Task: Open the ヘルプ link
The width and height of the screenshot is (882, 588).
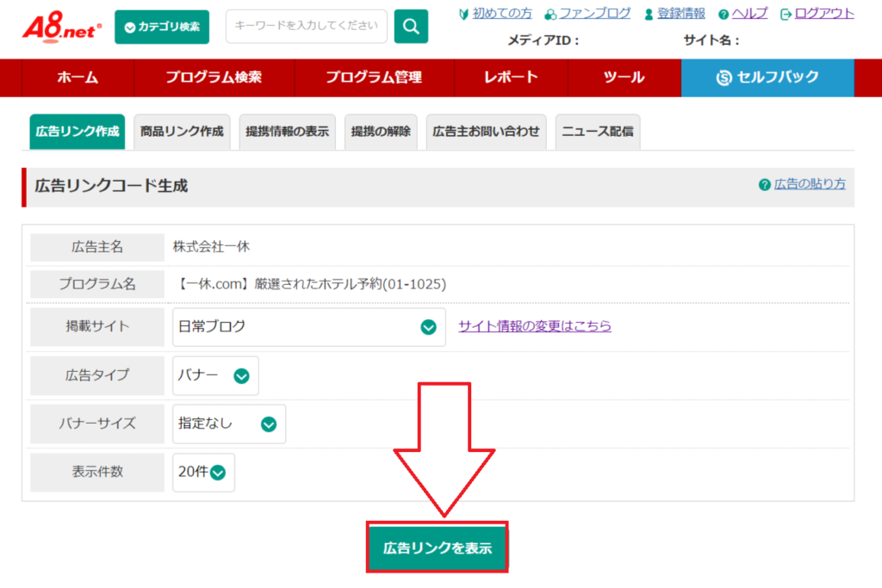Action: click(749, 14)
